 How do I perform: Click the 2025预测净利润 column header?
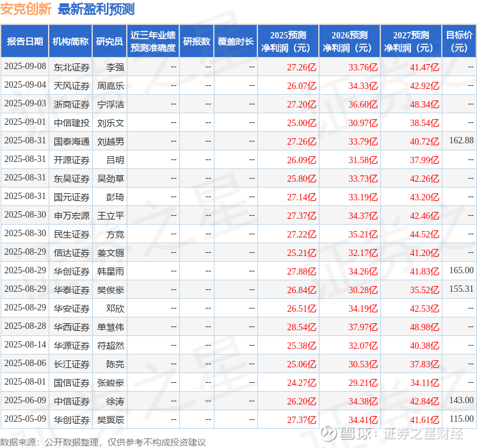point(288,42)
